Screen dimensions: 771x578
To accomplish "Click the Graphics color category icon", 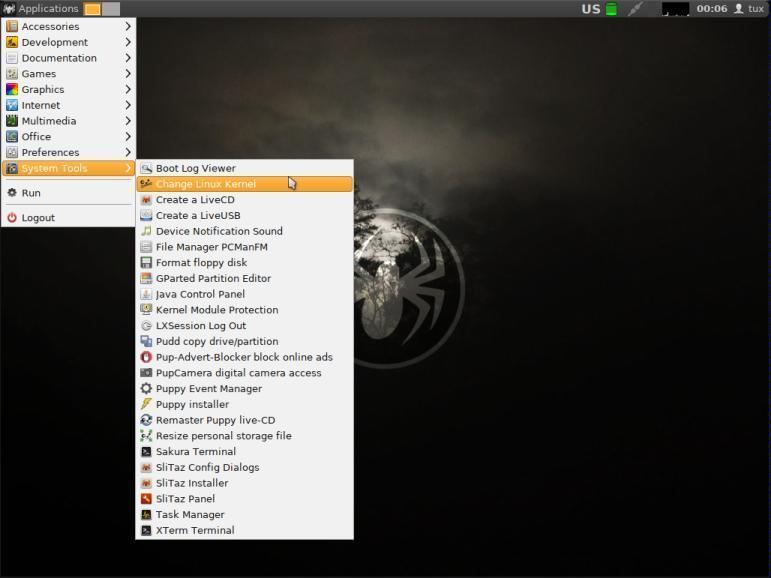I will coord(12,89).
